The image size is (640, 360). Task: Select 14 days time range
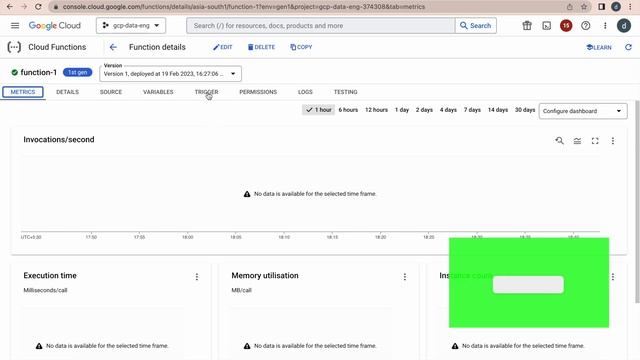[x=498, y=110]
